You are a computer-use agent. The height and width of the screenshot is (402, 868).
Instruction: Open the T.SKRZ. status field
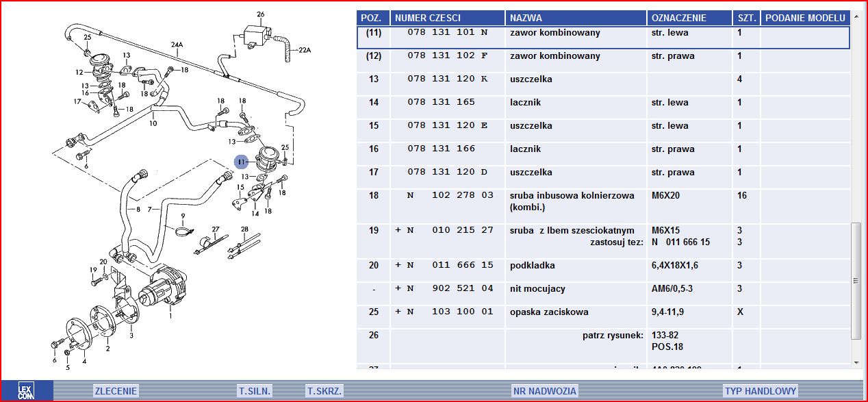click(x=324, y=391)
